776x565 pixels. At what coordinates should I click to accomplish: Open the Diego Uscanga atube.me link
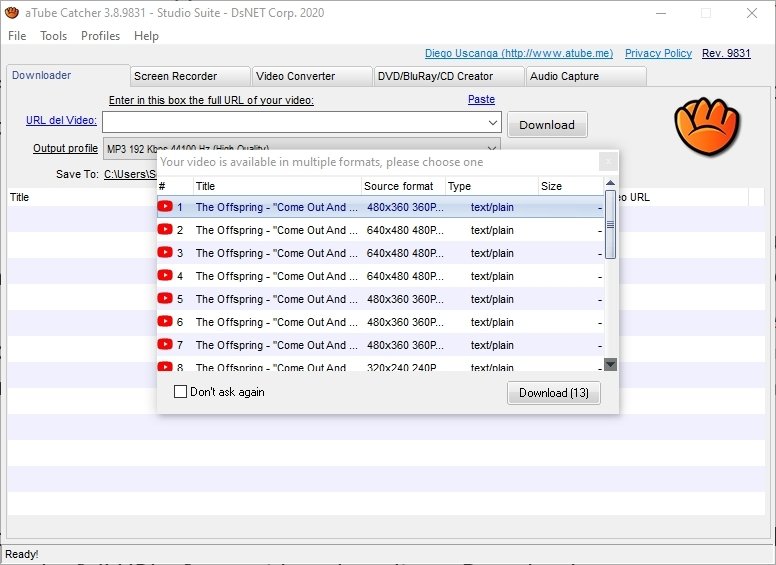point(519,53)
